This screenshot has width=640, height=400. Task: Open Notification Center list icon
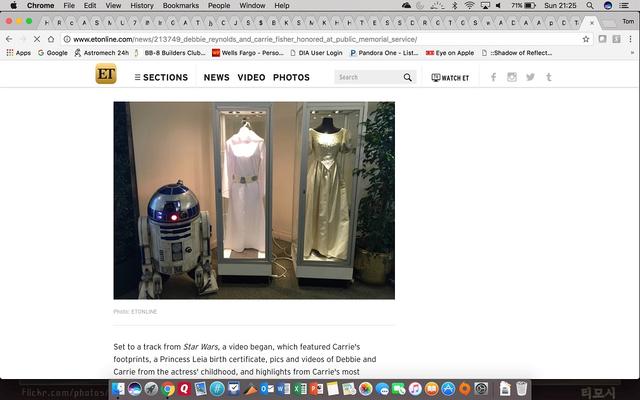coord(624,5)
